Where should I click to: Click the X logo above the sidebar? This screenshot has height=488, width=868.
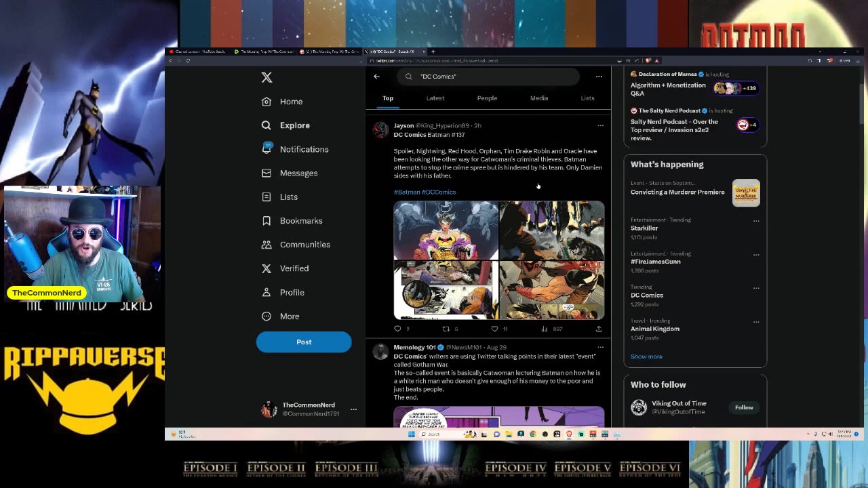click(x=267, y=77)
